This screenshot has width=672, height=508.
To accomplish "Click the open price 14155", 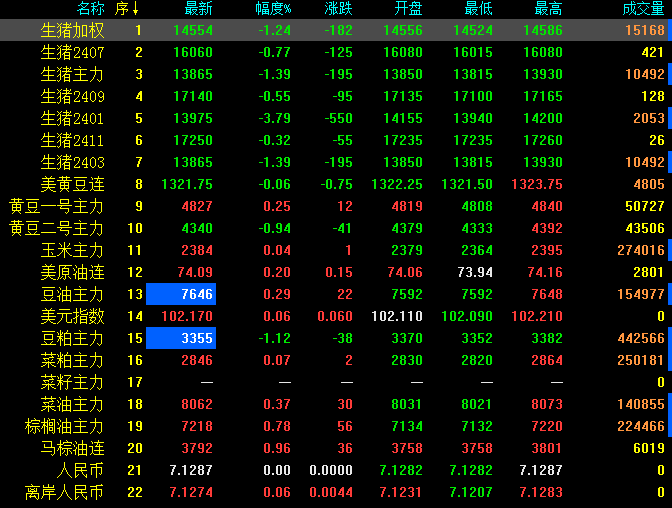I will click(403, 118).
